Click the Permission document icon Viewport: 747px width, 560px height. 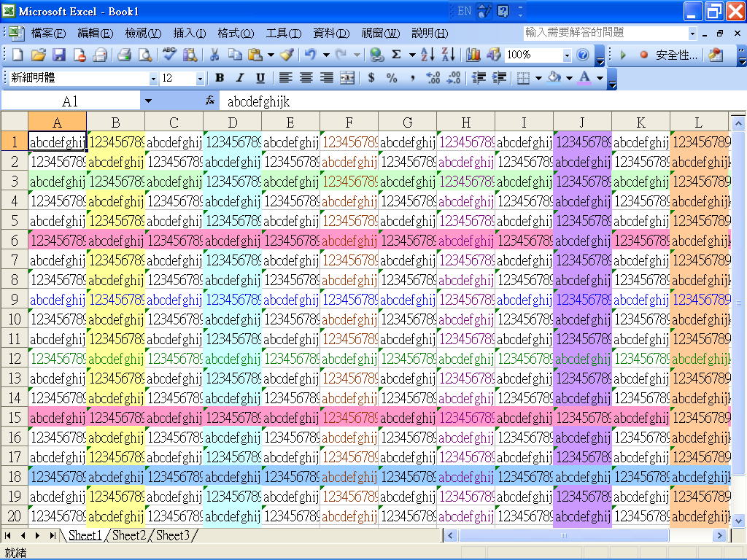tap(79, 55)
